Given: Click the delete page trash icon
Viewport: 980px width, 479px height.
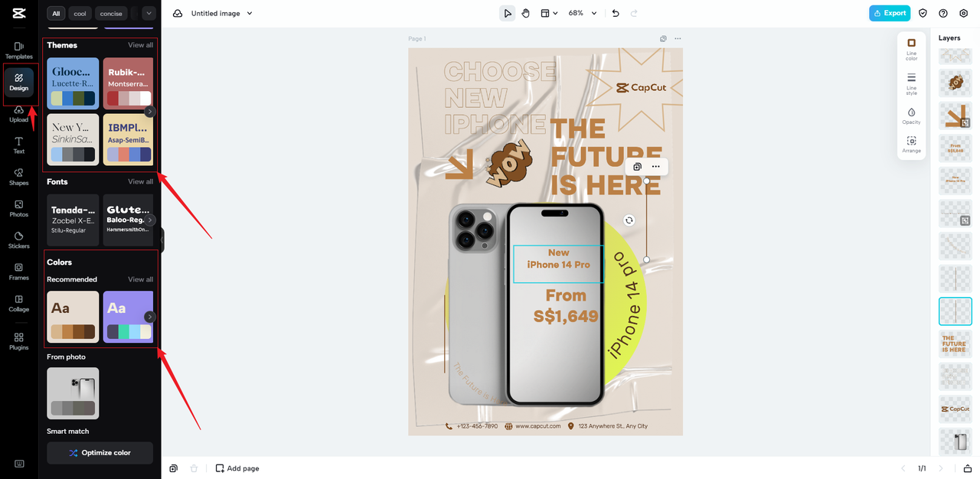Looking at the screenshot, I should point(194,468).
